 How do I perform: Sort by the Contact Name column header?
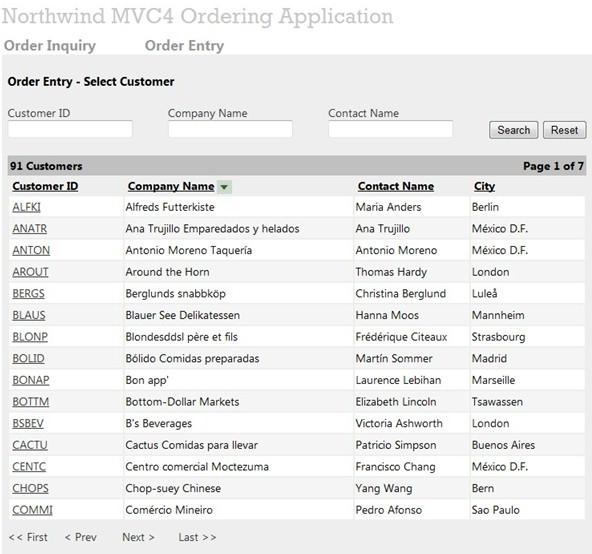396,186
